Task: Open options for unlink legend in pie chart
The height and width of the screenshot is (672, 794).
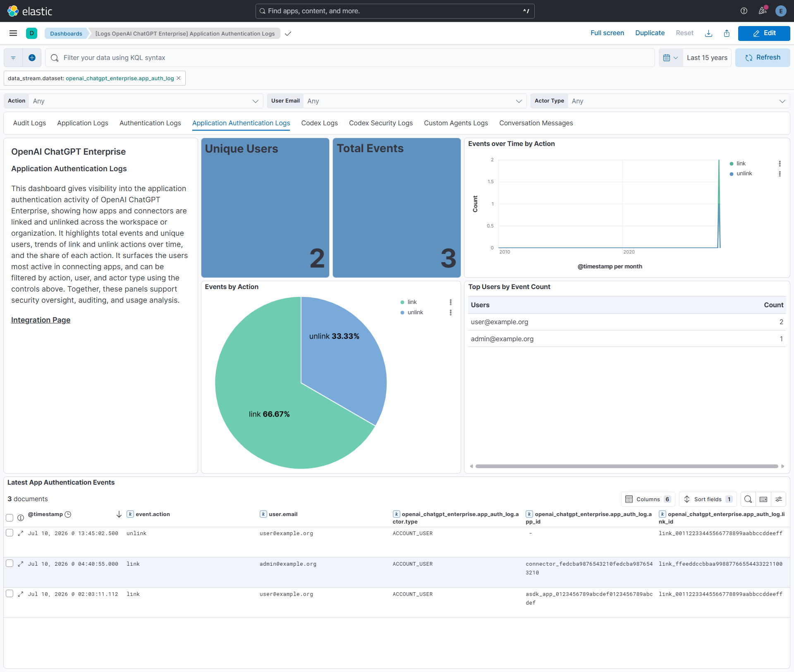Action: (x=451, y=313)
